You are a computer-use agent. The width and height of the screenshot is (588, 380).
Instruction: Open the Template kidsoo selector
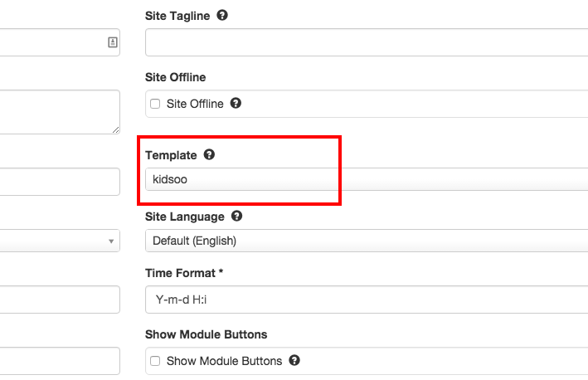pos(365,178)
